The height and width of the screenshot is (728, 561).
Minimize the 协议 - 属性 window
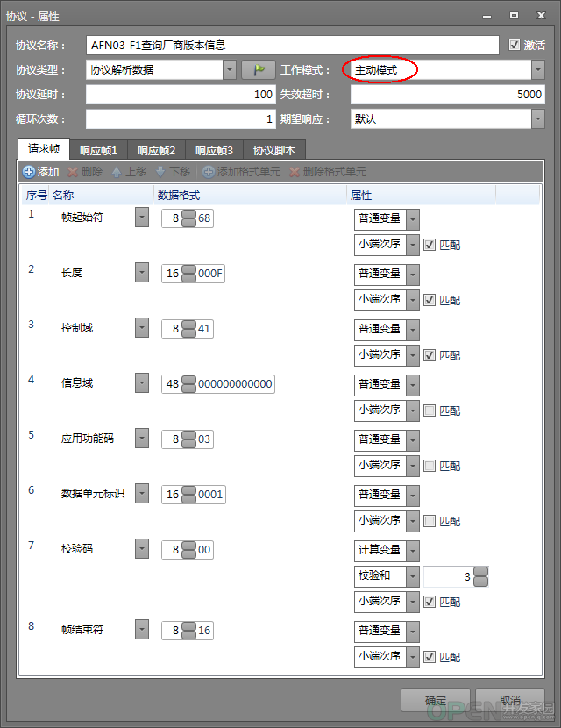point(486,16)
